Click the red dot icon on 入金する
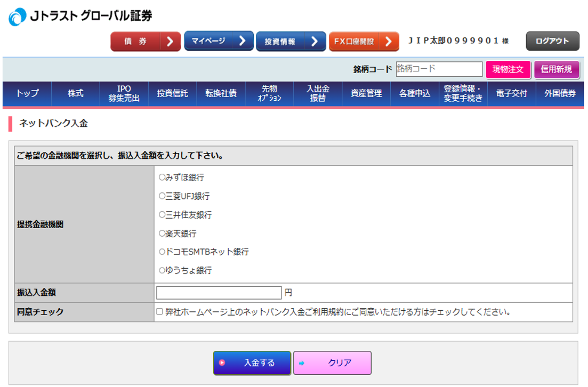The image size is (588, 387). point(222,362)
